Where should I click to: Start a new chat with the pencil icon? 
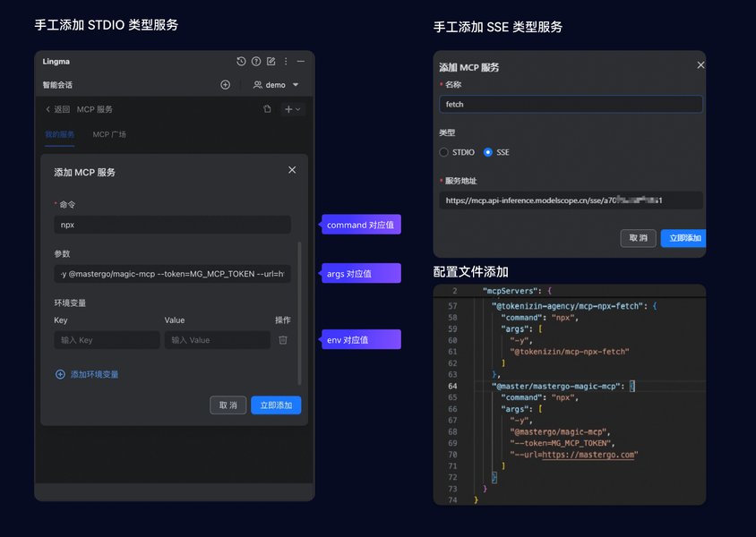271,61
